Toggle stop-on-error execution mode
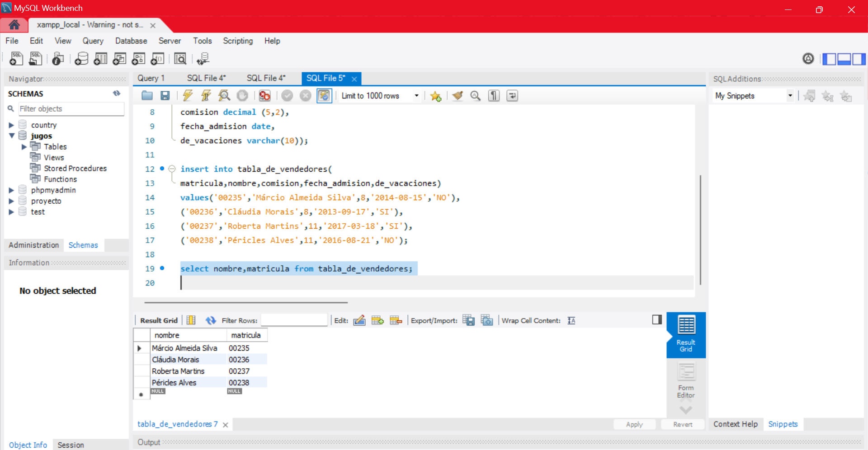The height and width of the screenshot is (450, 868). 265,95
